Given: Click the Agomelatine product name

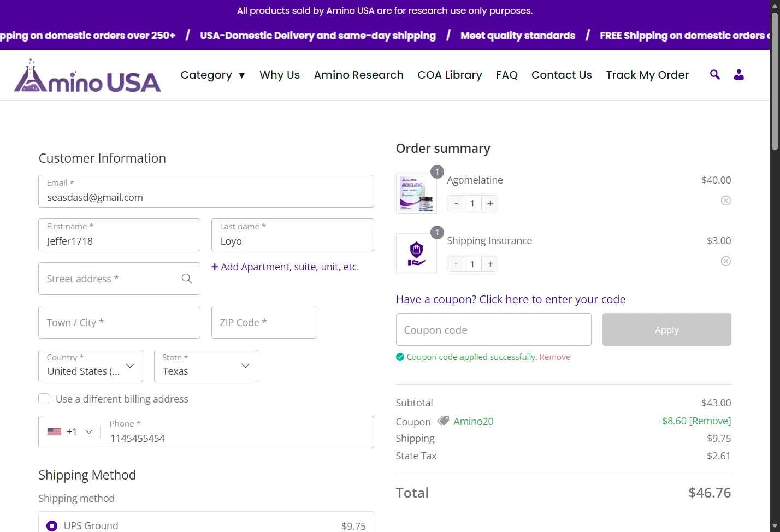Looking at the screenshot, I should pyautogui.click(x=475, y=180).
